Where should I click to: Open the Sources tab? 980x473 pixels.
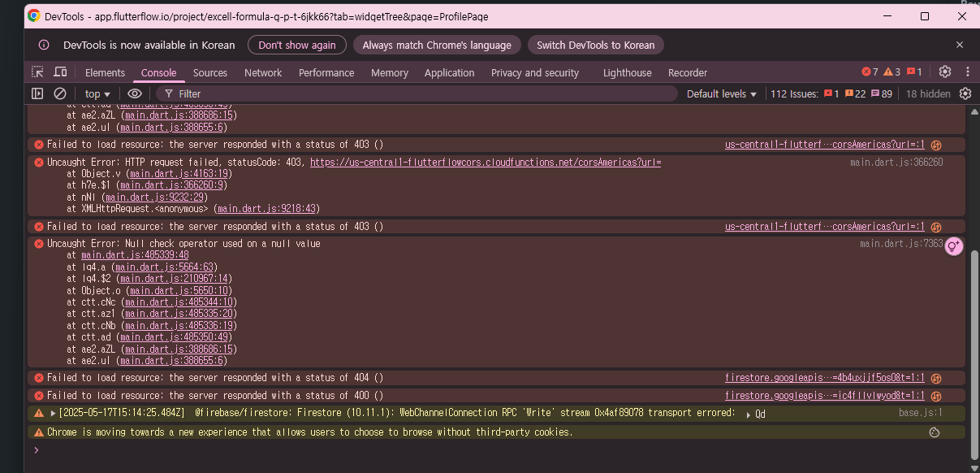[210, 72]
